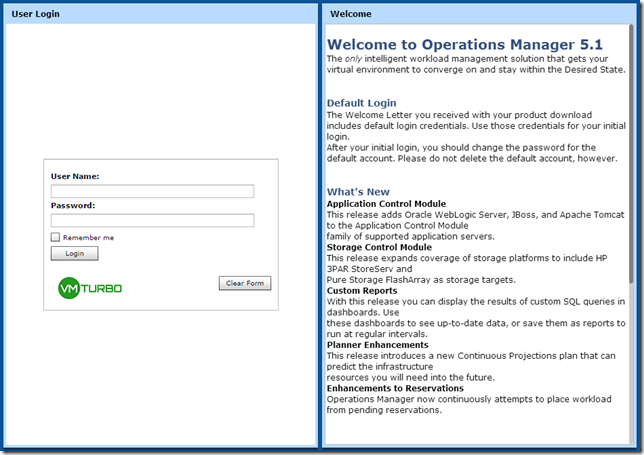Click the Clear Form button

tap(245, 283)
